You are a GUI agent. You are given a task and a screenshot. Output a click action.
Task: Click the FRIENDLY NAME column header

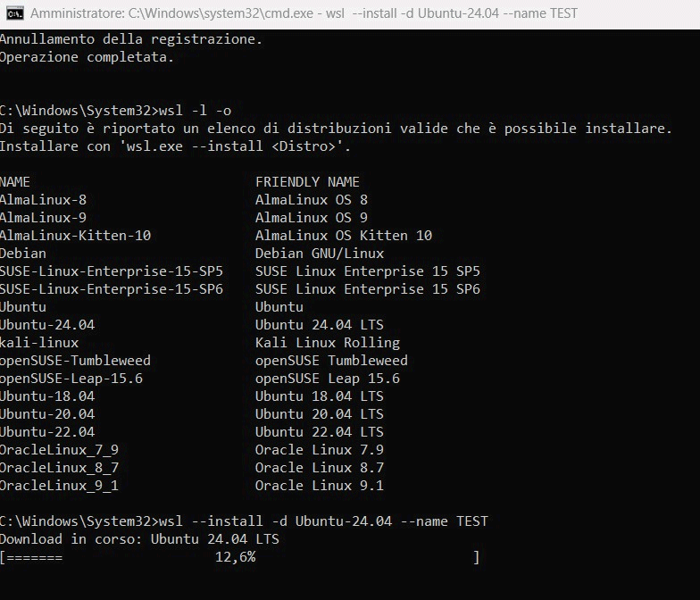[x=307, y=182]
